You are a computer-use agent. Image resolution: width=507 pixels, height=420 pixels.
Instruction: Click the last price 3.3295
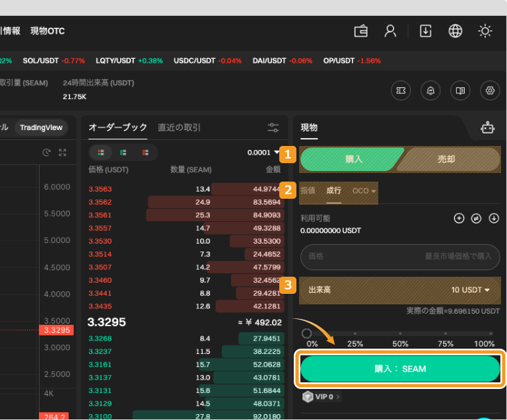point(107,322)
